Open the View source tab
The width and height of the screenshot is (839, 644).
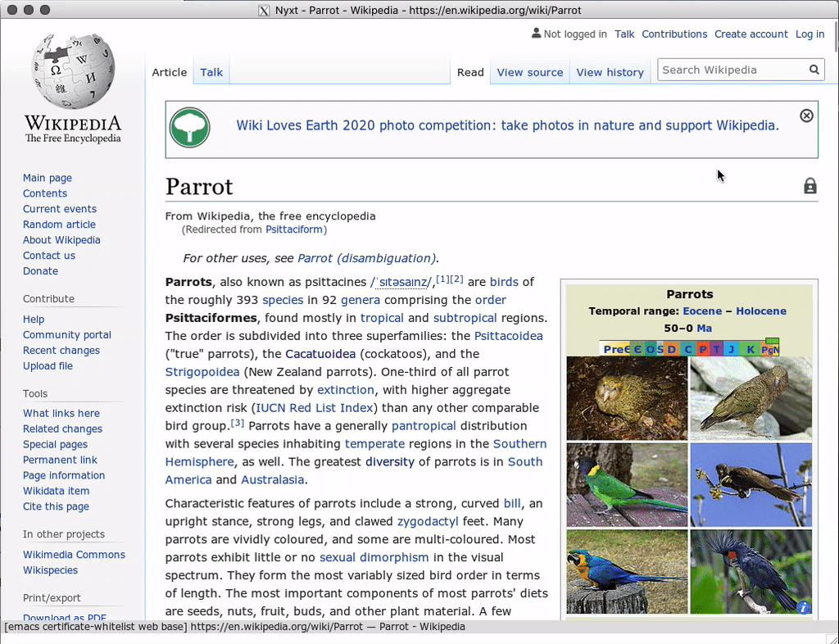tap(530, 72)
